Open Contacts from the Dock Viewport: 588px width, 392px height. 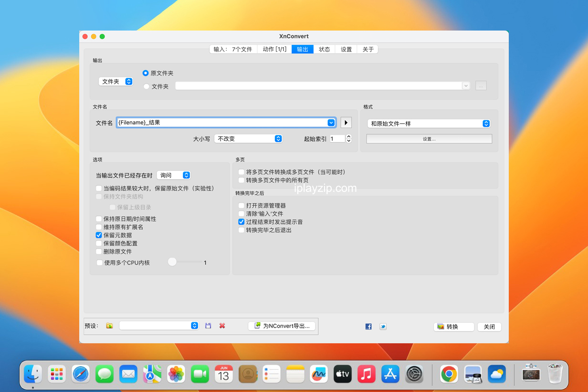[x=248, y=374]
